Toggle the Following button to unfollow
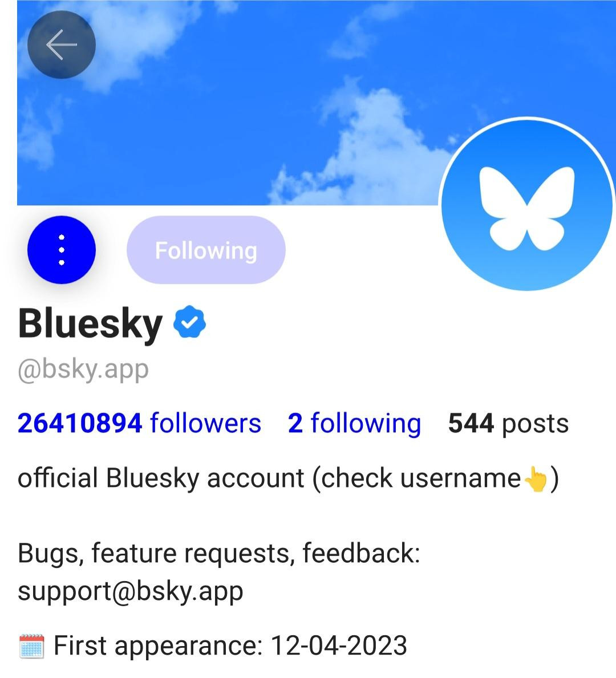 206,250
